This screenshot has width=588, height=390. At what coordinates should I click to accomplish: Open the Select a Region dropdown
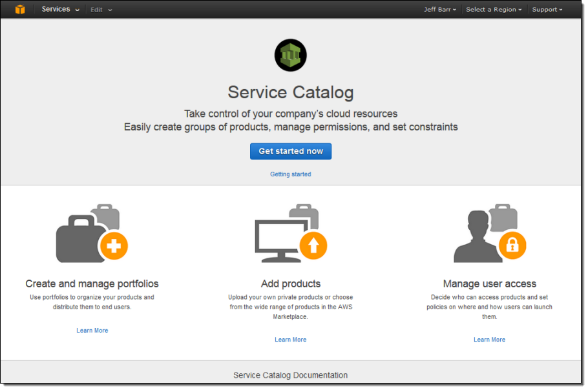(494, 10)
